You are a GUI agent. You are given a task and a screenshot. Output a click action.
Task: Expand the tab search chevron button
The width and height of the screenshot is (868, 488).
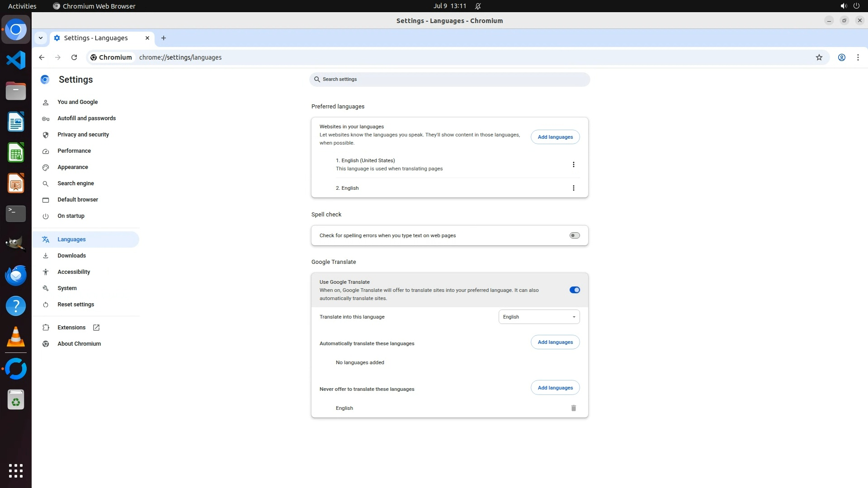point(41,38)
